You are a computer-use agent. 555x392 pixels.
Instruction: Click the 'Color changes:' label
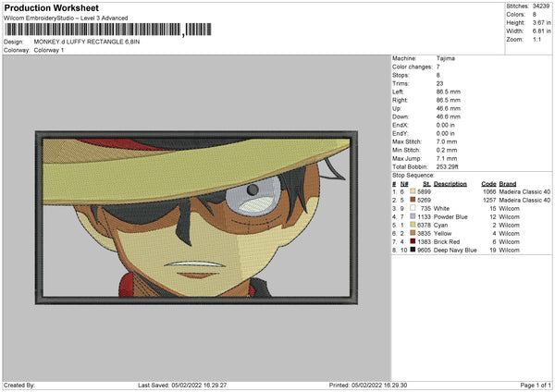click(x=413, y=67)
